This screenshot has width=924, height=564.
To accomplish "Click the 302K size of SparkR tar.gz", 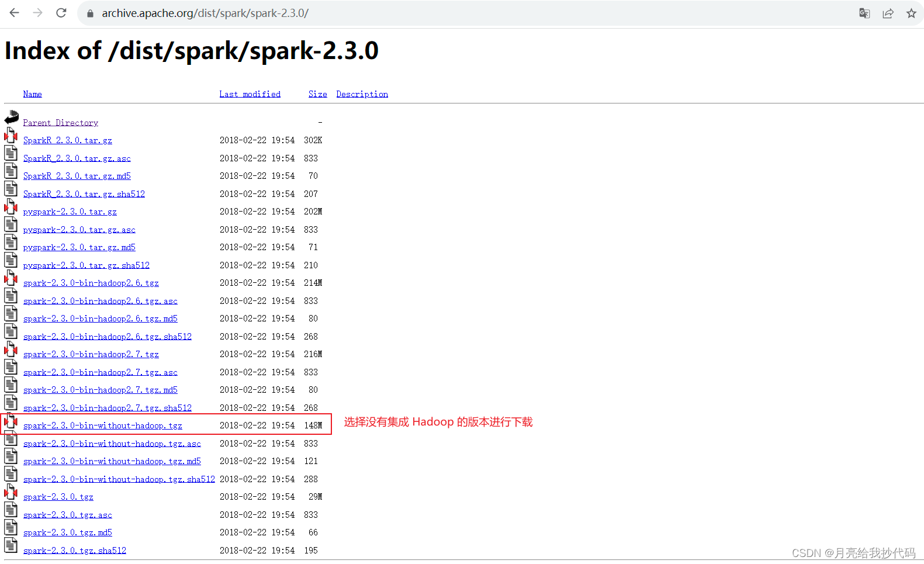I will [313, 140].
